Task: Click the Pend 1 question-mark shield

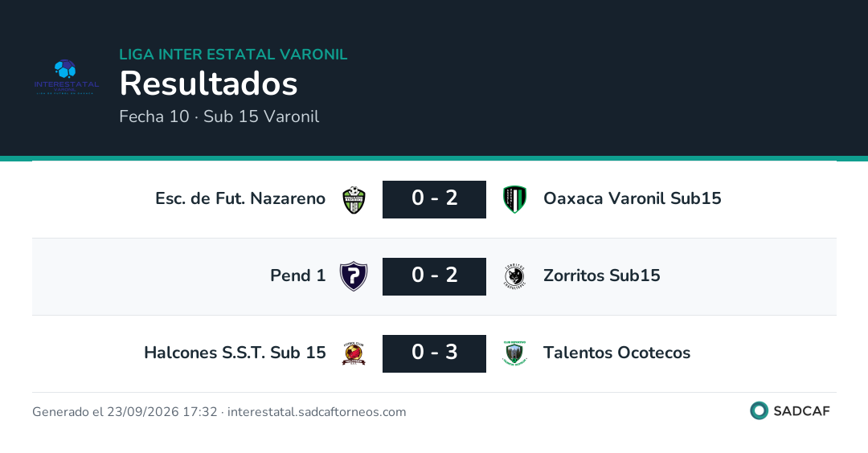Action: point(354,276)
